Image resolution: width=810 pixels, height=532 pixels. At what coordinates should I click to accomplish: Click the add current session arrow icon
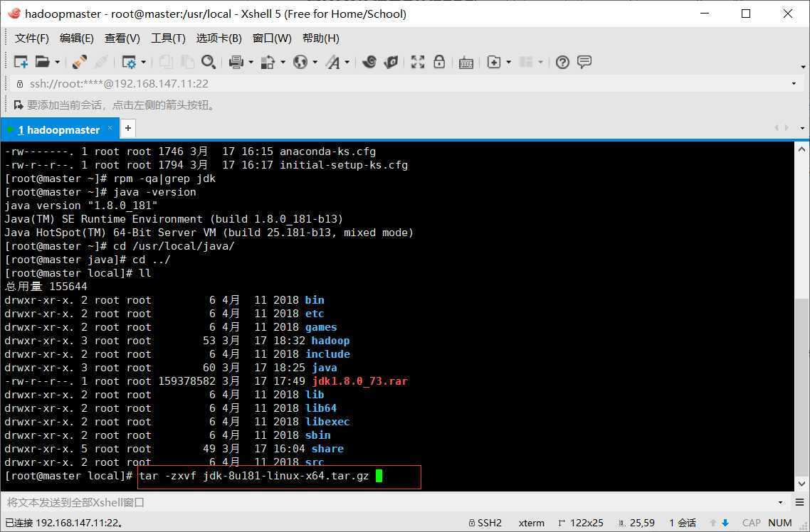tap(18, 105)
